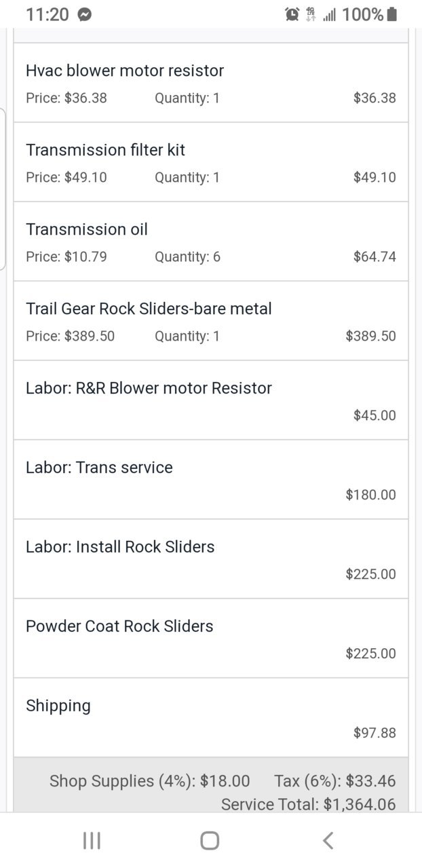Tap the alarm icon in status bar

[x=292, y=14]
